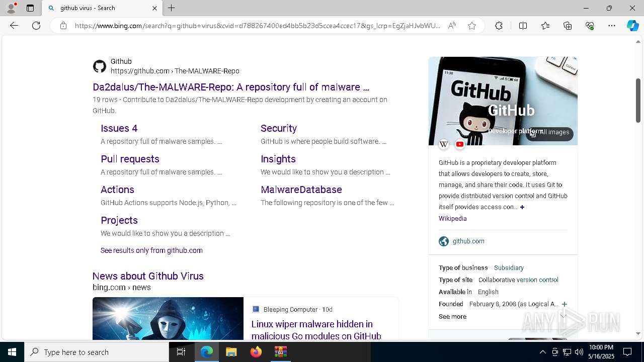
Task: Launch Firefox from taskbar
Action: coord(256,352)
